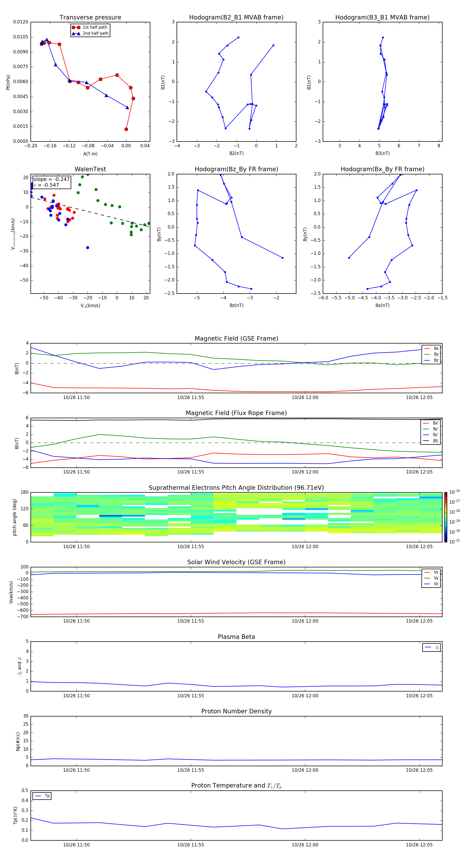The height and width of the screenshot is (868, 473).
Task: Click the 'Proton Temperature and Te/Tp' title
Action: (236, 786)
